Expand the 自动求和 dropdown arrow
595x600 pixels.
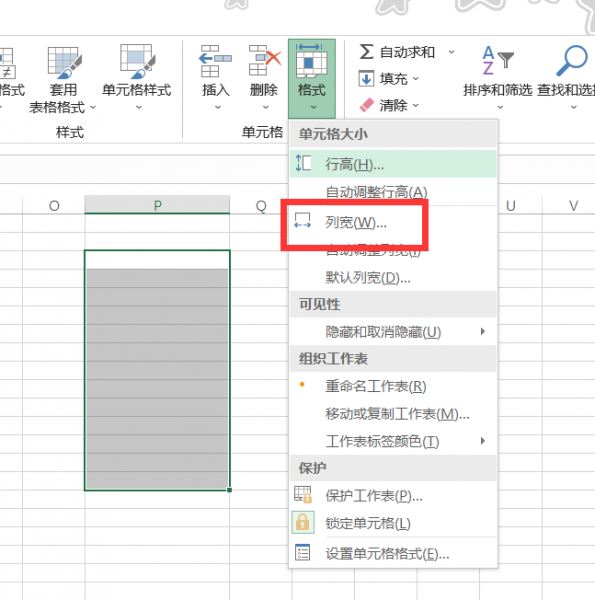coord(452,52)
